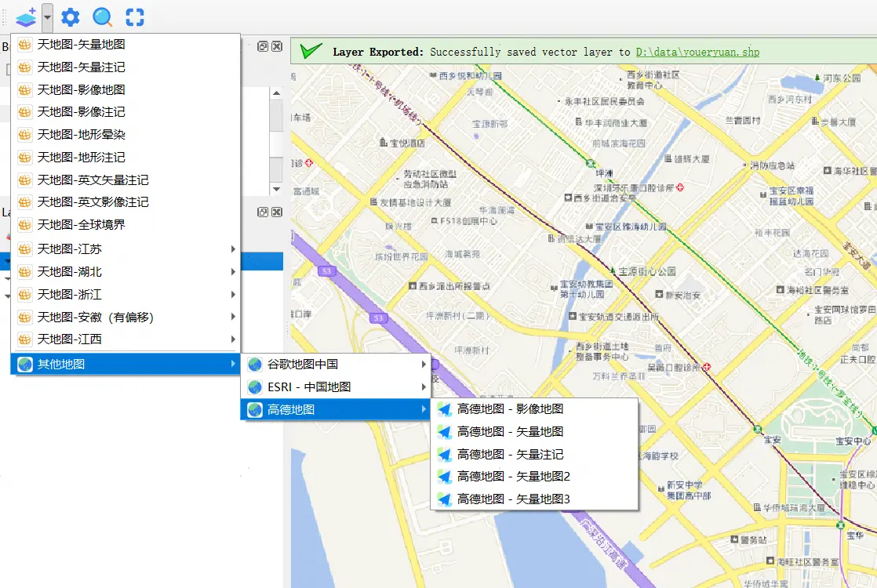Open the 谷歌地图中国 submenu arrow
The width and height of the screenshot is (877, 588).
point(424,365)
